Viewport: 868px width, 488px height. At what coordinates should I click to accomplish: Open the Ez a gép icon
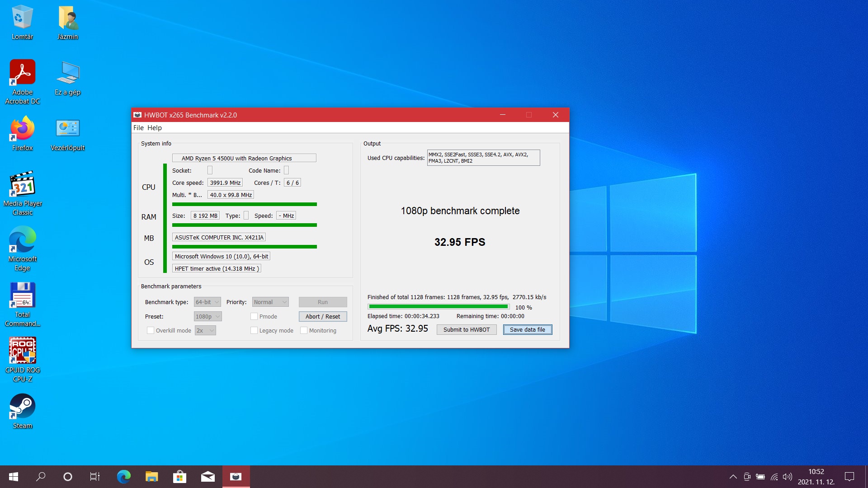68,78
